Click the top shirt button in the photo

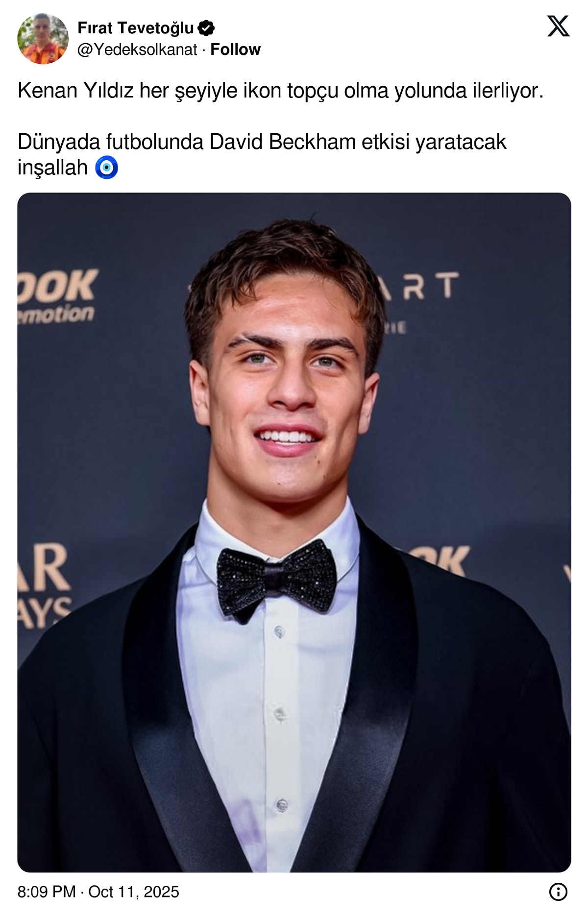pyautogui.click(x=279, y=632)
